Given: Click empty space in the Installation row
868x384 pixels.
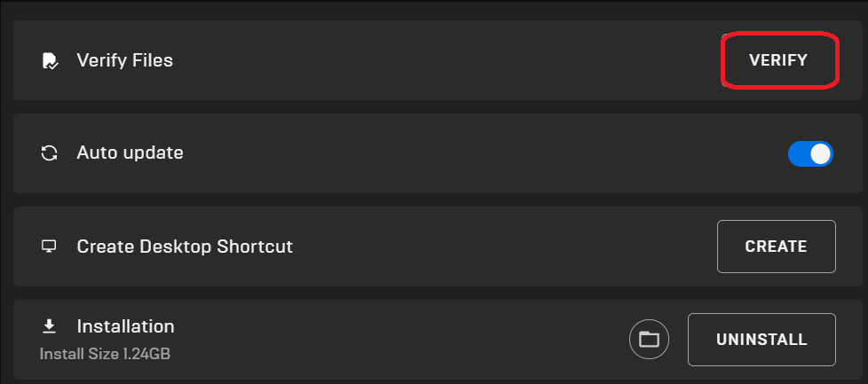Looking at the screenshot, I should tap(399, 340).
